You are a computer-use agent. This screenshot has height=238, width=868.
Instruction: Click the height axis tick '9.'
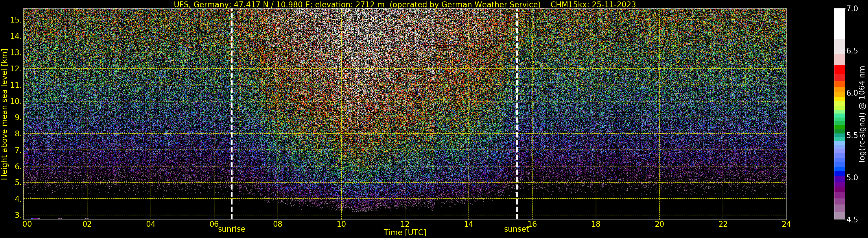click(18, 118)
